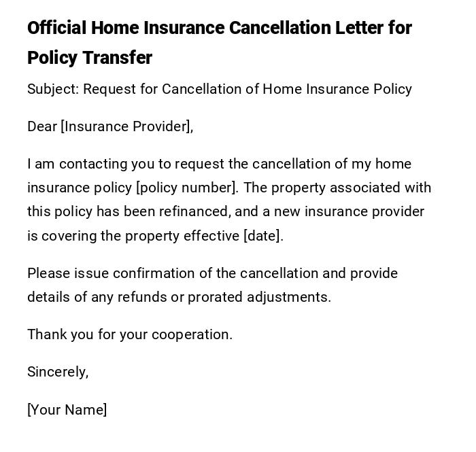Screen dimensions: 476x452
Task: Select the [Insurance Provider] placeholder
Action: click(126, 126)
